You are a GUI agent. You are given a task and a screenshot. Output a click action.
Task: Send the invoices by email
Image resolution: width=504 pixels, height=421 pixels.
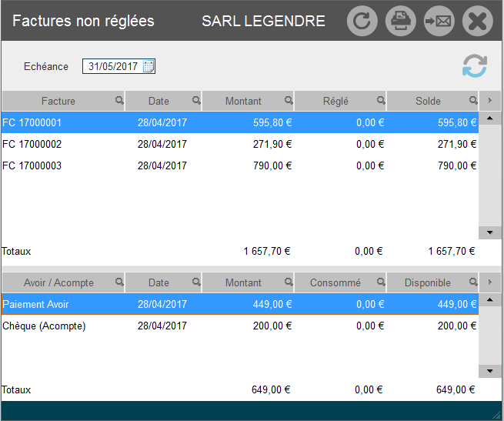439,21
